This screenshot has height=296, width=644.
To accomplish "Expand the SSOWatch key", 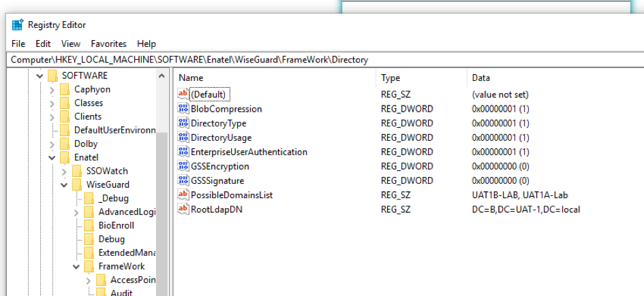I will coord(64,171).
